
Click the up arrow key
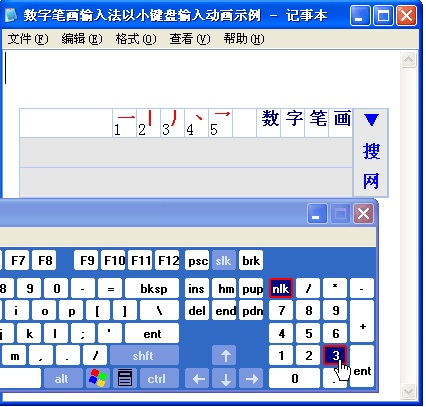[225, 355]
